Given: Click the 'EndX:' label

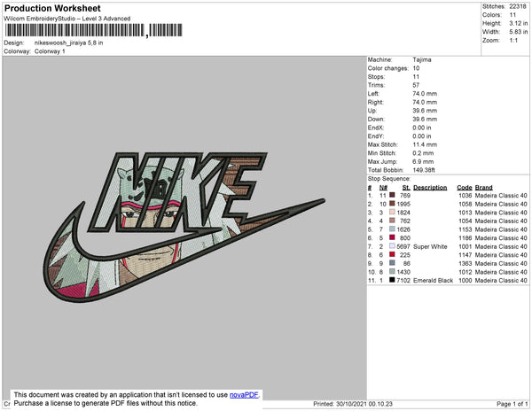Looking at the screenshot, I should click(x=376, y=128).
